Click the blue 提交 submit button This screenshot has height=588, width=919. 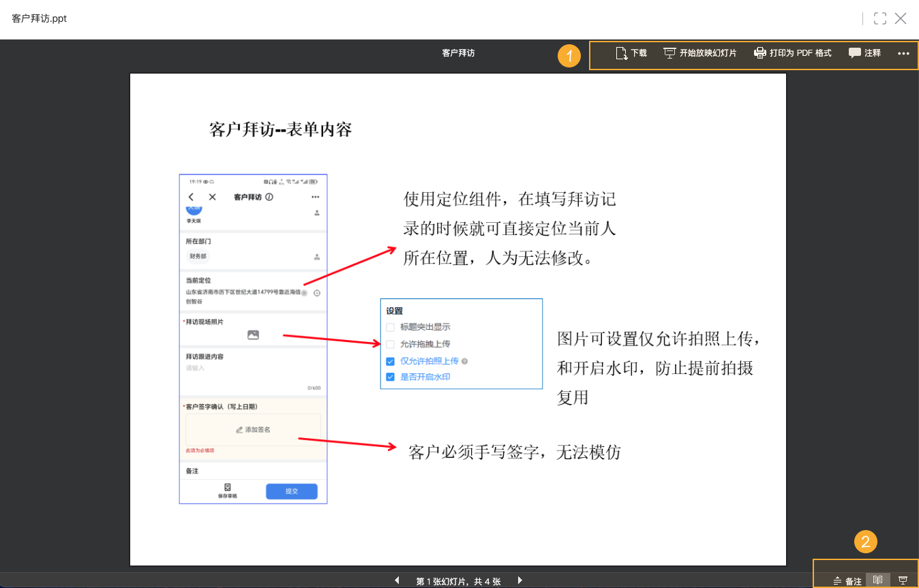pyautogui.click(x=291, y=491)
